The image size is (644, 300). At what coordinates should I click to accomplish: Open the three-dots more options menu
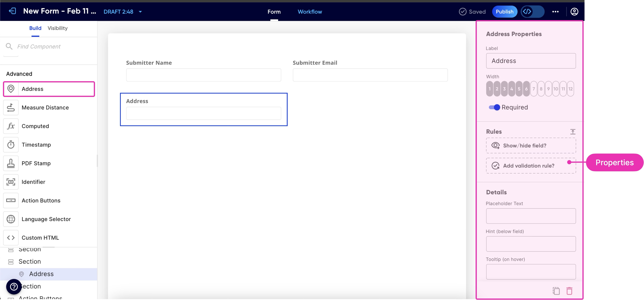tap(555, 12)
